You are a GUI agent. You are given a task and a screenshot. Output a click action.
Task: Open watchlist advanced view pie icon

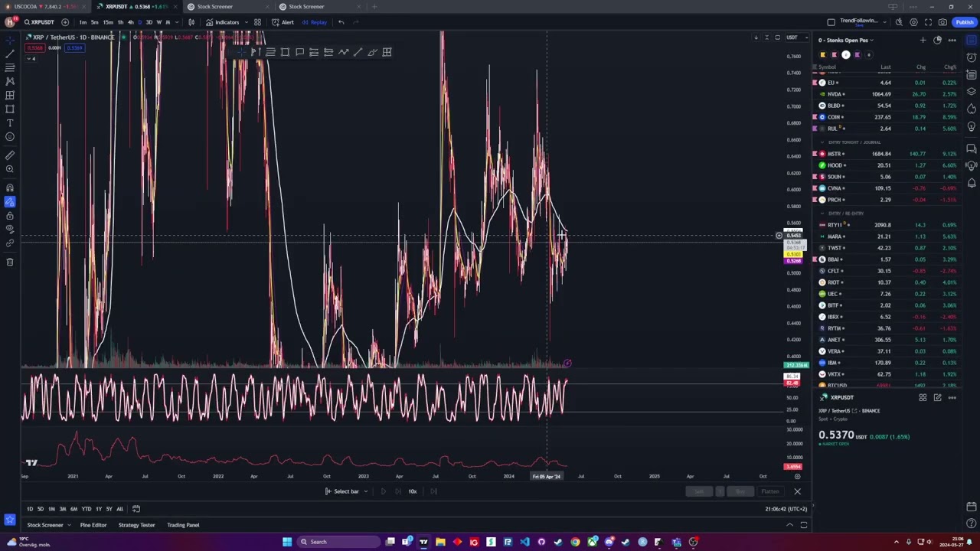click(x=937, y=40)
